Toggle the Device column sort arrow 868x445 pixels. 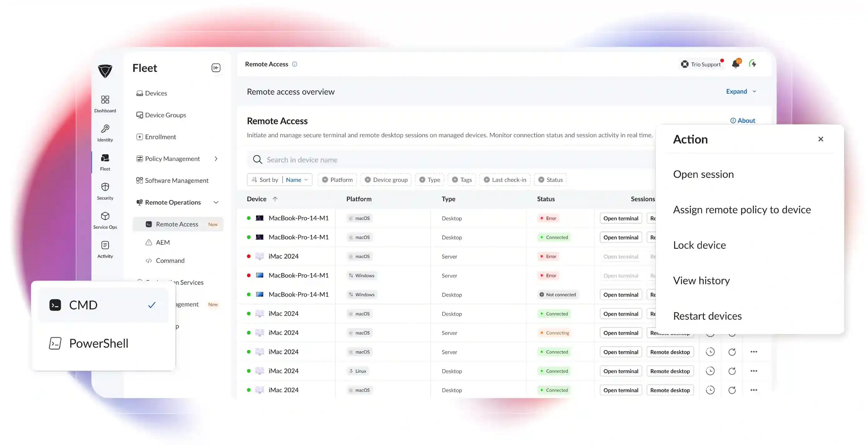275,199
